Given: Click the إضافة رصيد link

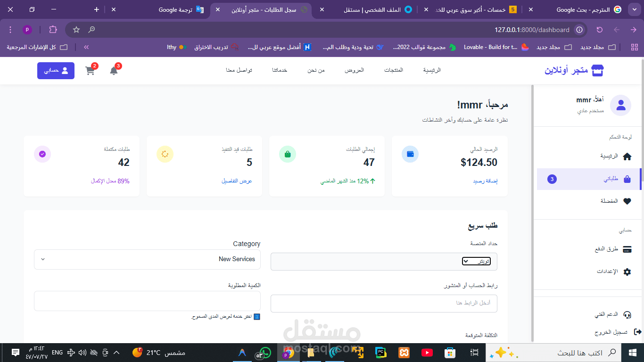Looking at the screenshot, I should (485, 181).
